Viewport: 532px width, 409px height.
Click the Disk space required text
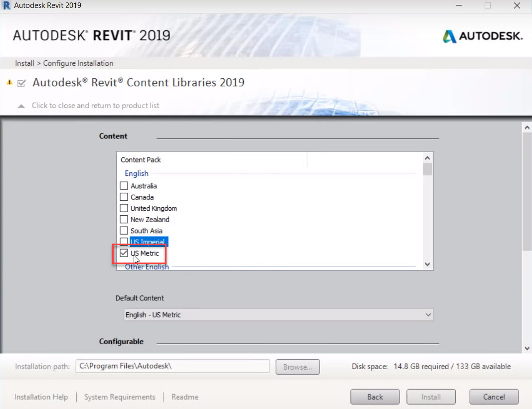pos(431,366)
